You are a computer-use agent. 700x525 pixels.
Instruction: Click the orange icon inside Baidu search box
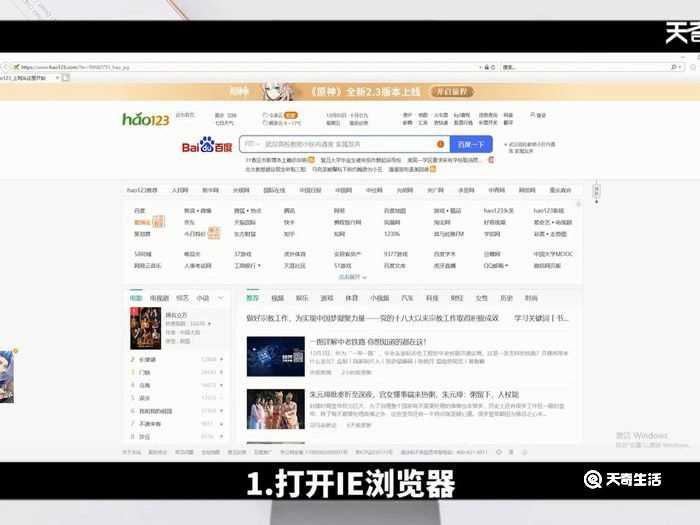tap(440, 144)
